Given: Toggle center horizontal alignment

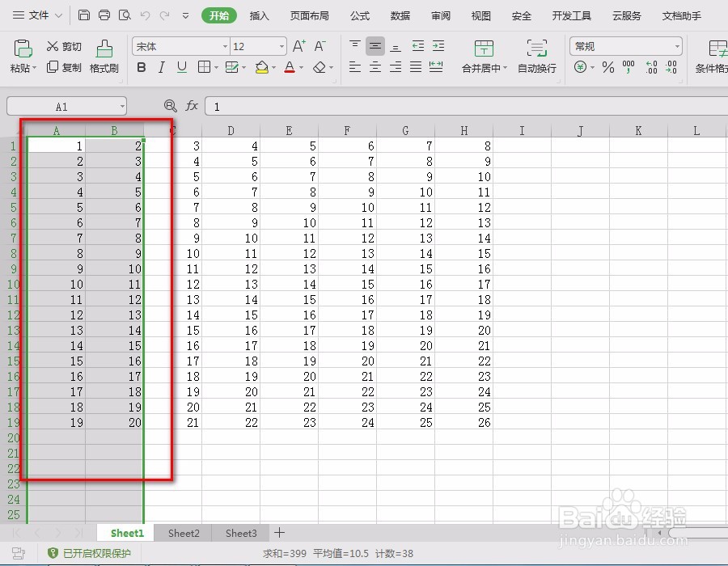Looking at the screenshot, I should [x=375, y=67].
